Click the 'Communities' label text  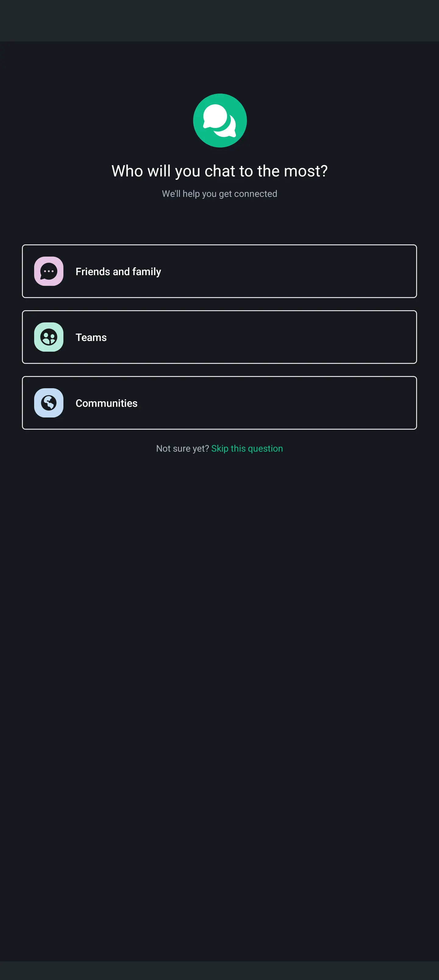pos(107,403)
